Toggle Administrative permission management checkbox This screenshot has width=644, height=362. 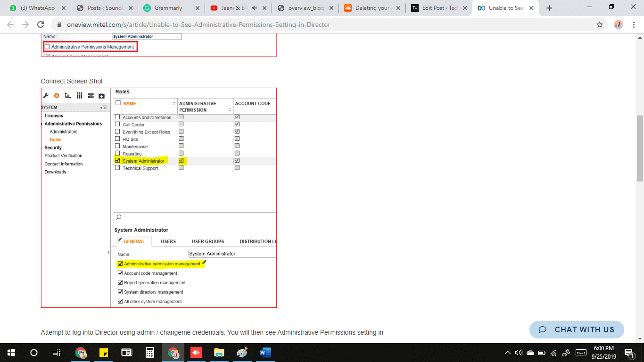tap(120, 264)
